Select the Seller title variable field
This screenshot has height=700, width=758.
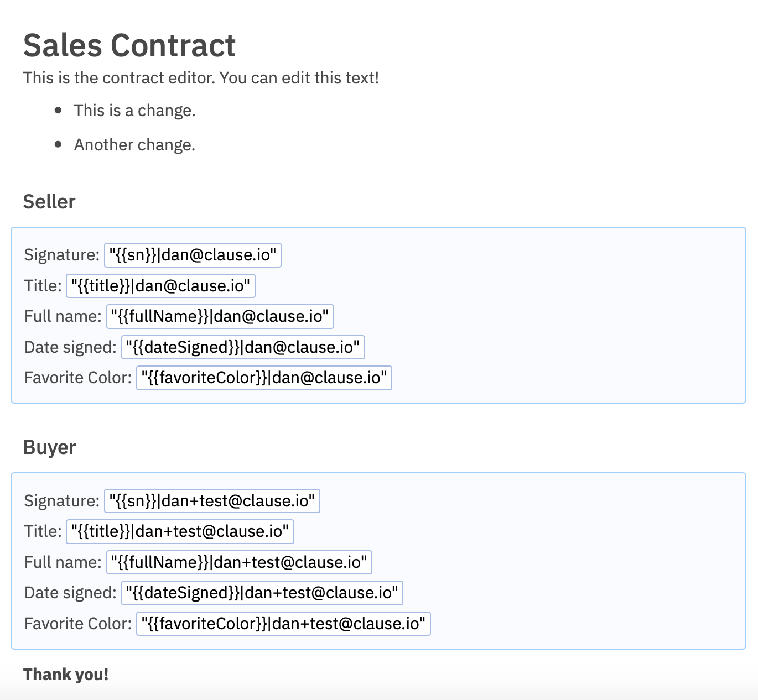[160, 286]
